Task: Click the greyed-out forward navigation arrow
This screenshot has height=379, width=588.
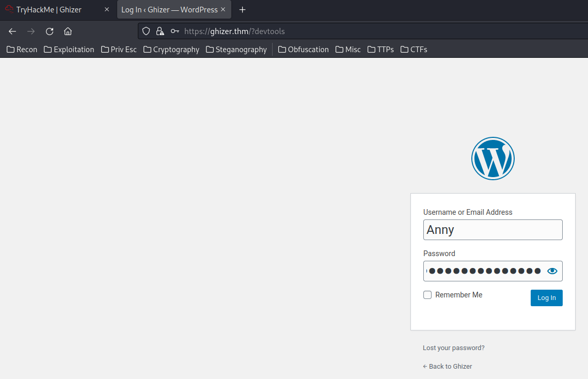Action: click(31, 31)
